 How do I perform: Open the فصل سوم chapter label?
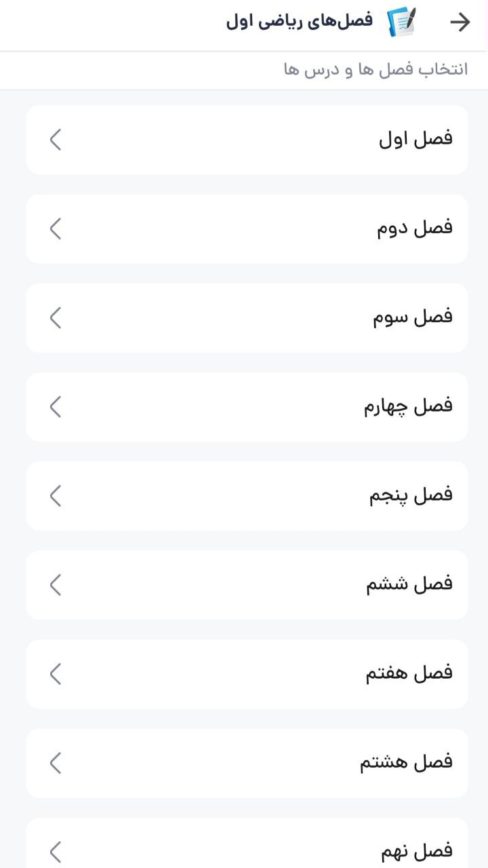(412, 317)
